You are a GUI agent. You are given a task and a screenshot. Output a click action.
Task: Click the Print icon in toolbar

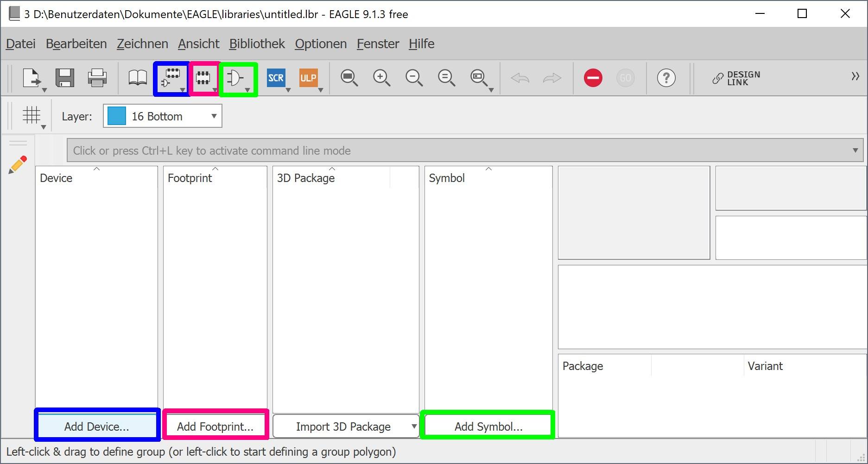pyautogui.click(x=97, y=78)
